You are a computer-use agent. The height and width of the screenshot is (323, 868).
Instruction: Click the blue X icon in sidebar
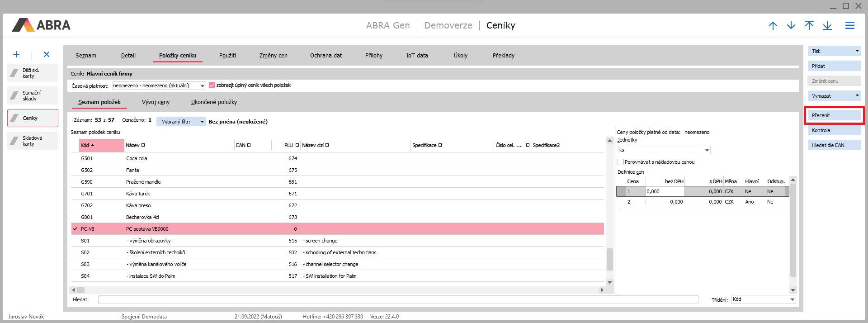(47, 54)
